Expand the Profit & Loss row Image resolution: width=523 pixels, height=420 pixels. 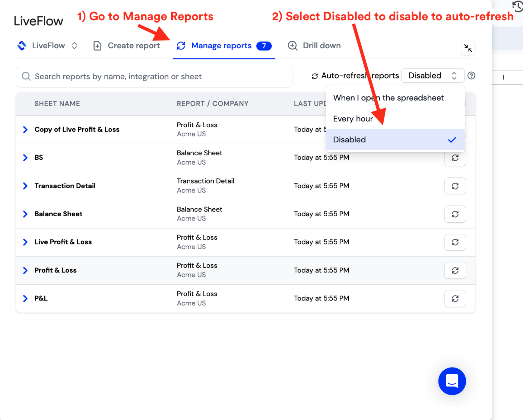pyautogui.click(x=25, y=270)
